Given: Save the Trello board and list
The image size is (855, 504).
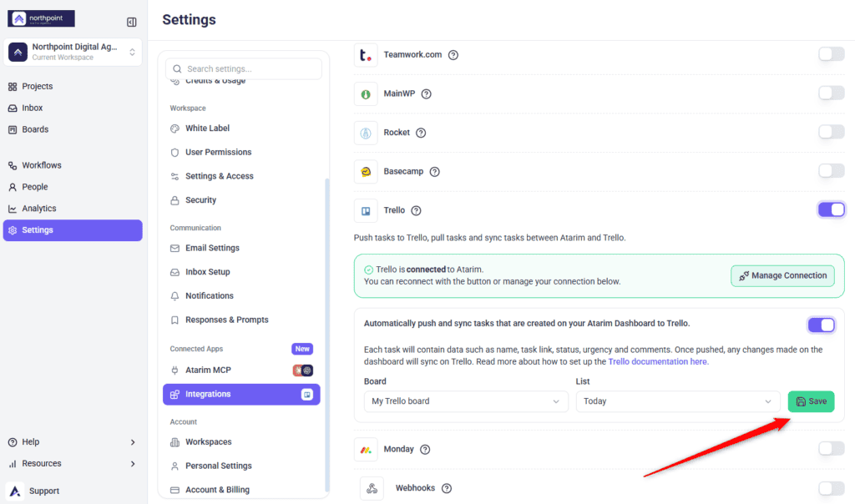Looking at the screenshot, I should pyautogui.click(x=811, y=401).
